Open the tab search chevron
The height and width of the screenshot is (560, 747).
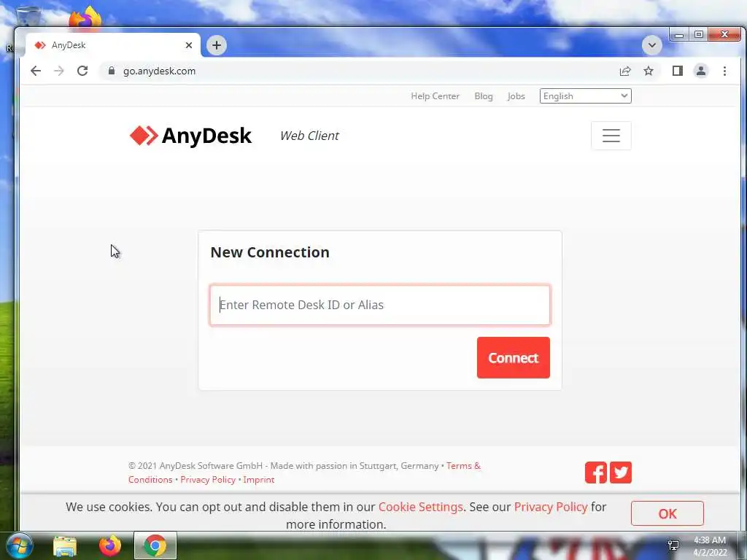tap(651, 45)
